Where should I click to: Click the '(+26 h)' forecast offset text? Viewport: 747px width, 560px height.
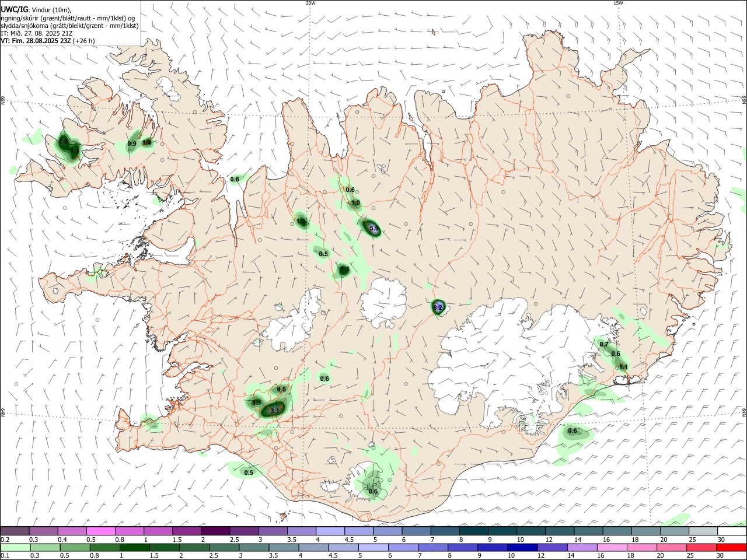84,41
